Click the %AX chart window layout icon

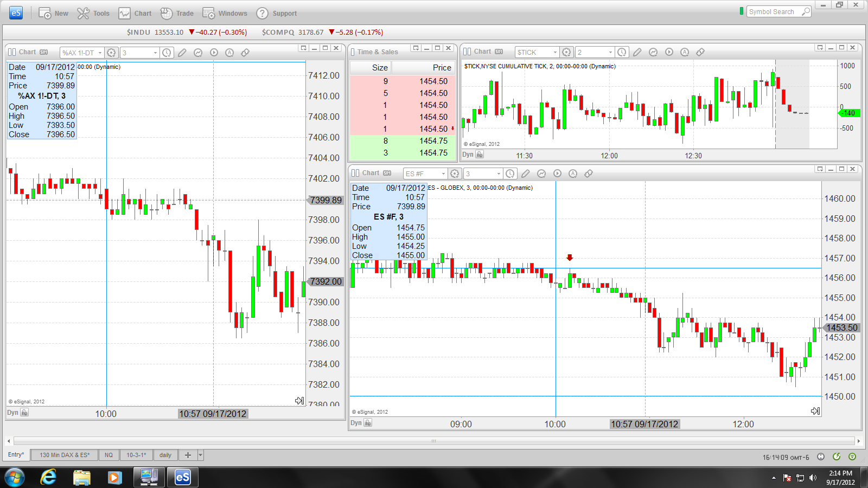[12, 52]
